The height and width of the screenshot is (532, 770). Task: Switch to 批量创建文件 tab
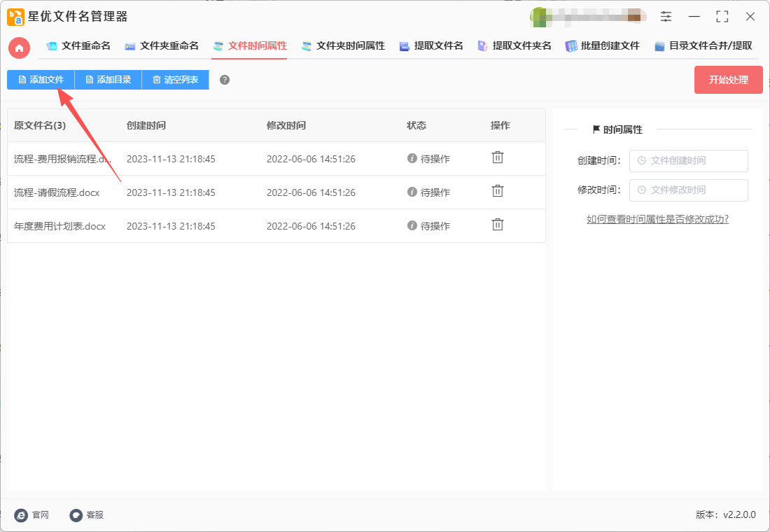[x=602, y=46]
